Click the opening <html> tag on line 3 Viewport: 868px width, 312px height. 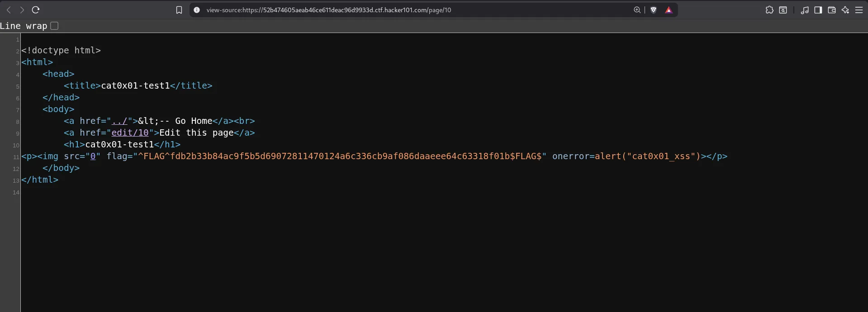pos(37,62)
